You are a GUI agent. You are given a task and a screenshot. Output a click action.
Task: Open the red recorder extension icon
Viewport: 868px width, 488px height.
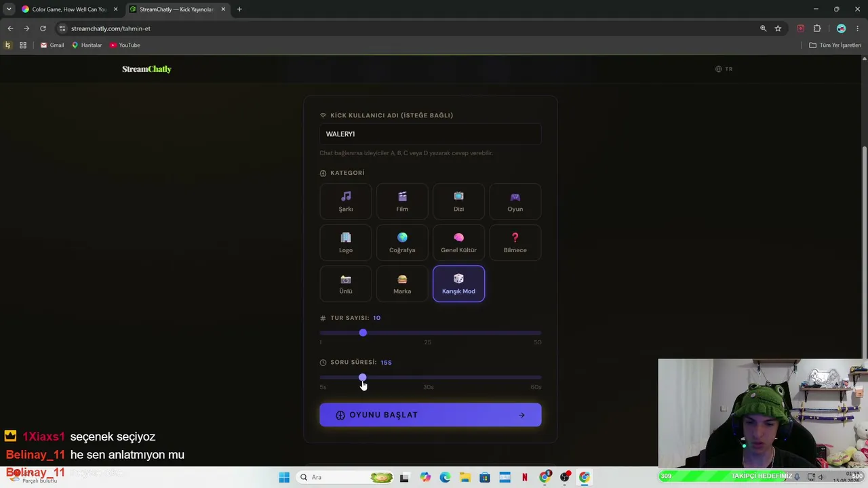click(801, 28)
